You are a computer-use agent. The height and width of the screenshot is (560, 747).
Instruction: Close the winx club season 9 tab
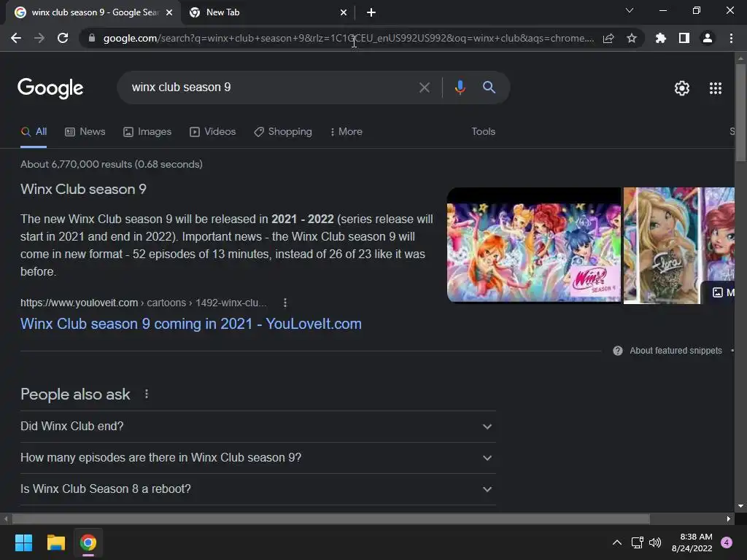tap(169, 12)
